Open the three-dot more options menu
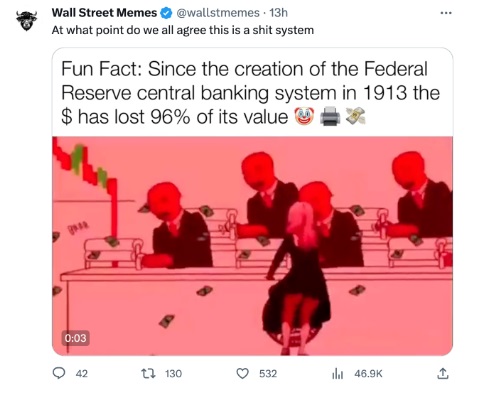This screenshot has height=405, width=485. (x=446, y=13)
